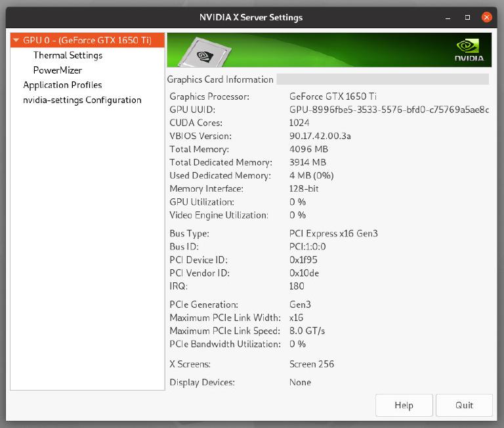The height and width of the screenshot is (428, 504).
Task: Click the VBIOS Version value 90.17.42.00.3a
Action: click(320, 136)
